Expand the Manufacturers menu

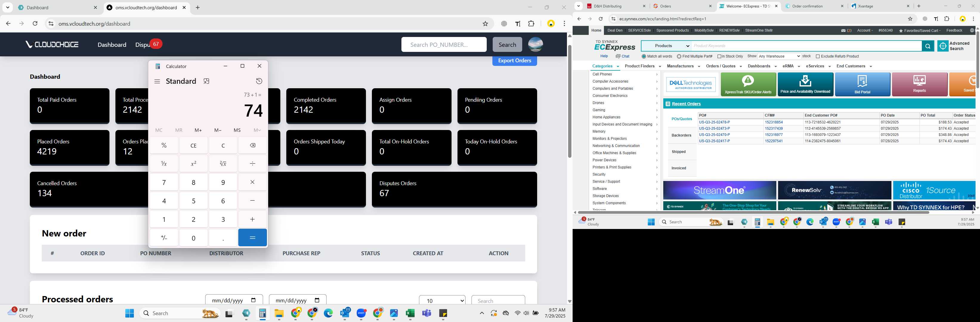point(683,66)
